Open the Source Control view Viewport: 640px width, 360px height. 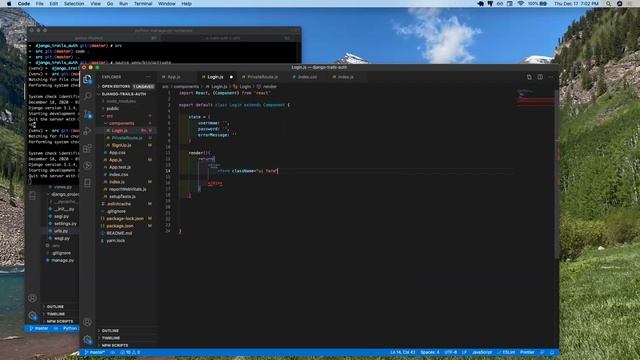point(87,114)
